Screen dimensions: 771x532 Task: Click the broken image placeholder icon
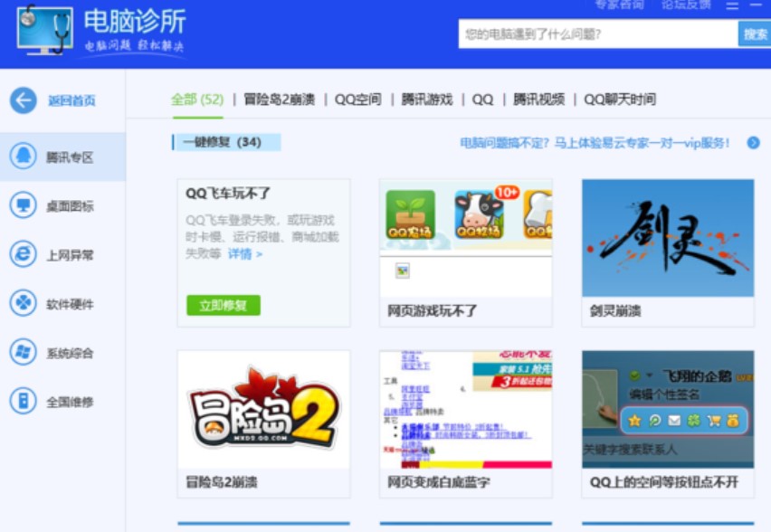pyautogui.click(x=403, y=271)
